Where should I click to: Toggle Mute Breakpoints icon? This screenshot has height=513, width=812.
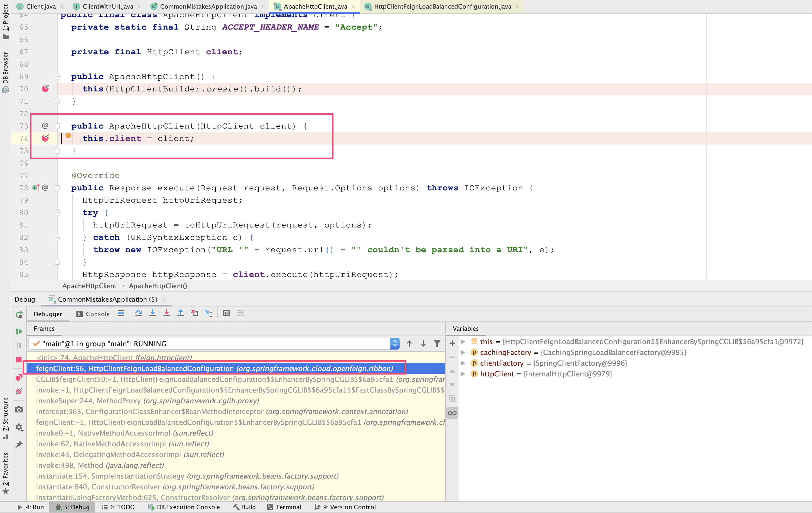(x=19, y=391)
